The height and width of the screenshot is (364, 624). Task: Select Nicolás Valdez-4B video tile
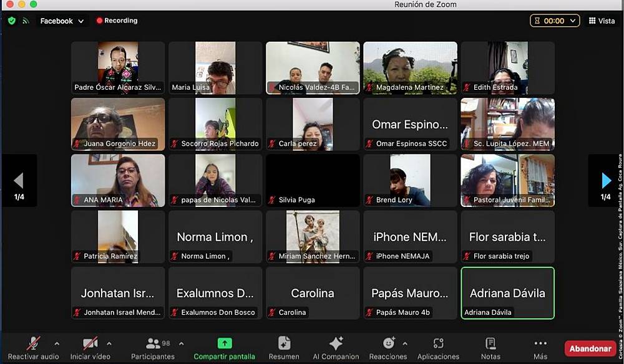tap(313, 68)
